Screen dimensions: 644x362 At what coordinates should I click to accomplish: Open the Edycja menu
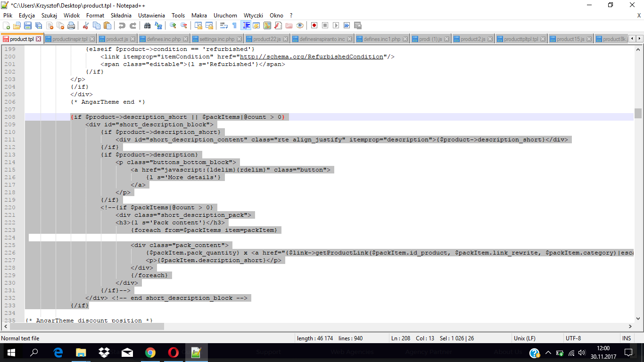click(27, 16)
